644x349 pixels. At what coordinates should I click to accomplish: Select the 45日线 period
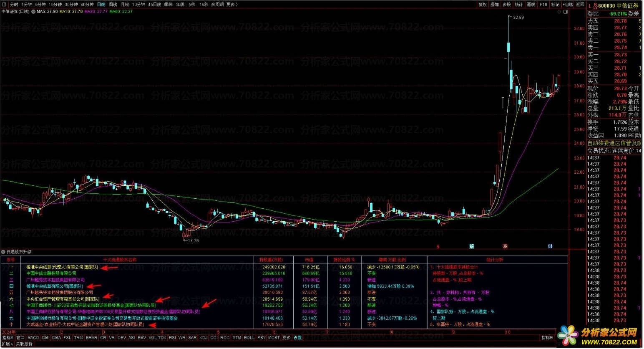tap(155, 5)
